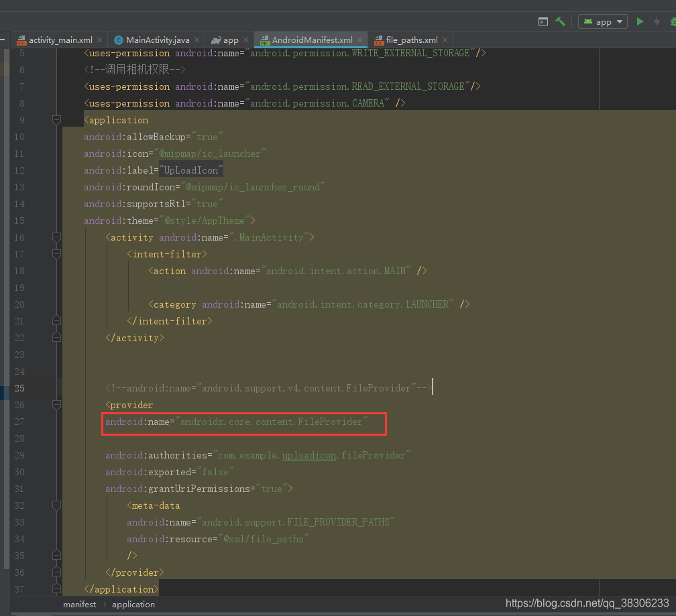Click the layout window icon in toolbar
Screen dimensions: 676x616
(543, 21)
